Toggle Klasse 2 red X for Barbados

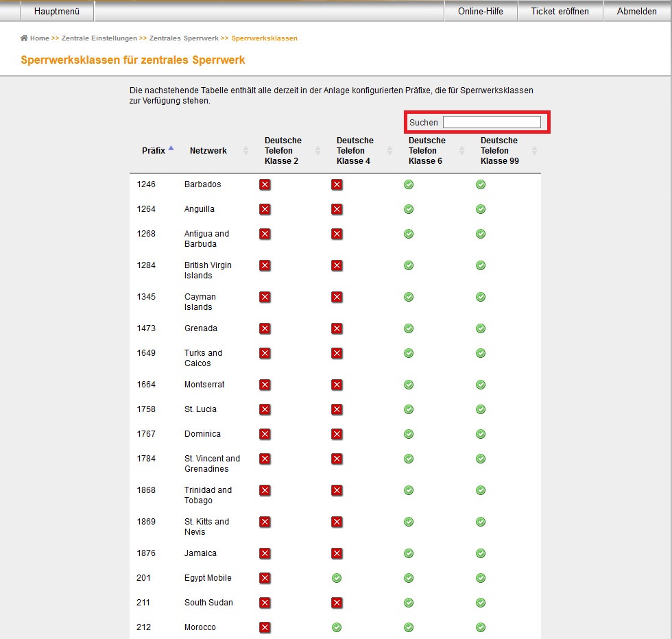tap(265, 184)
